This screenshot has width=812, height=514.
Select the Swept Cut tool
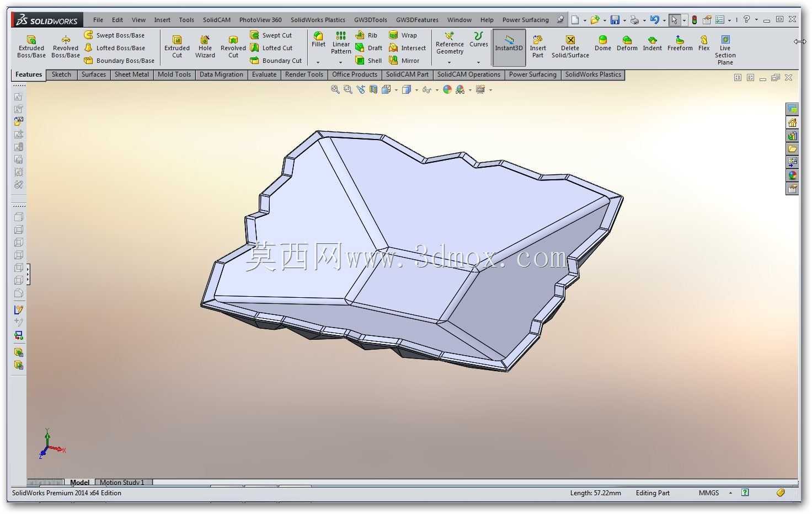(271, 35)
